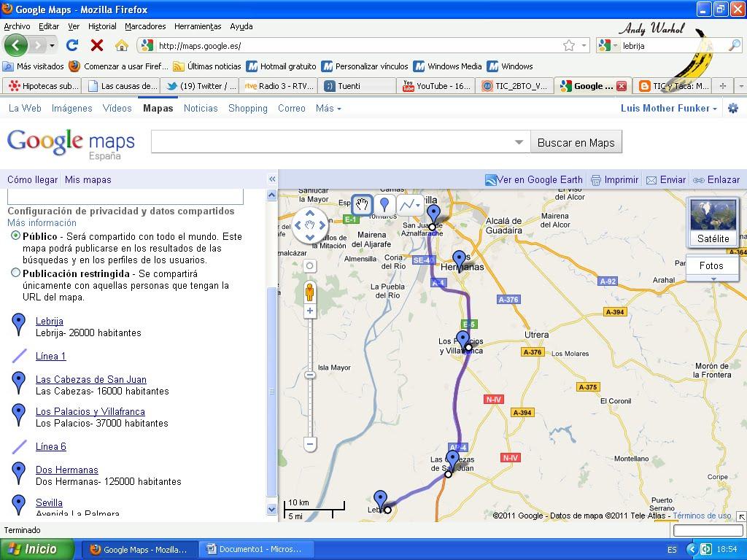
Task: Switch to the YouTube browser tab
Action: click(436, 86)
